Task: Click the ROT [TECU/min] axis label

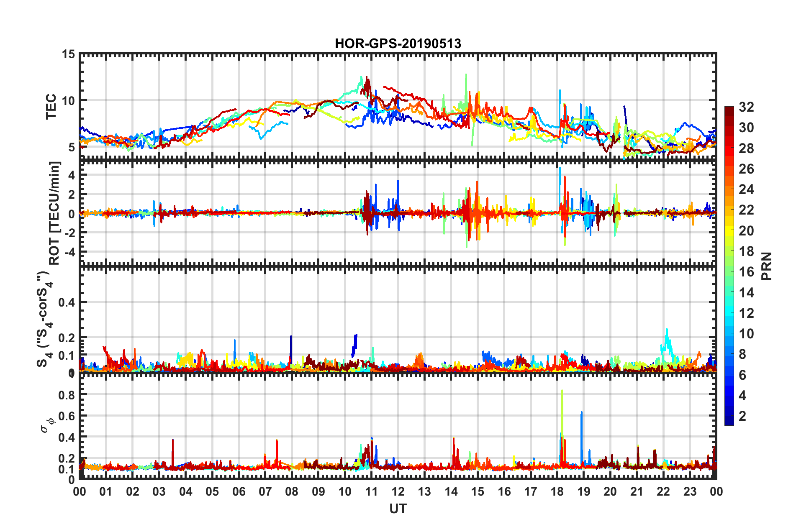Action: click(54, 213)
